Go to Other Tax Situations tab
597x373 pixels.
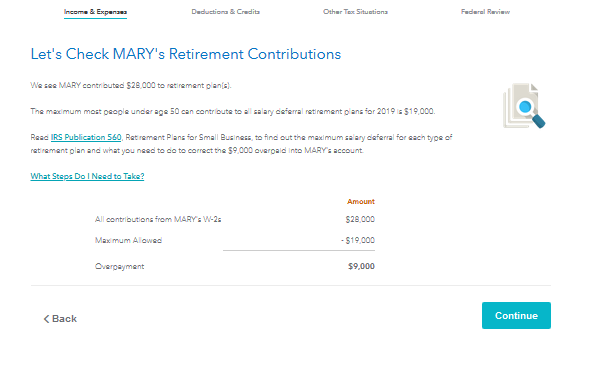tap(355, 12)
